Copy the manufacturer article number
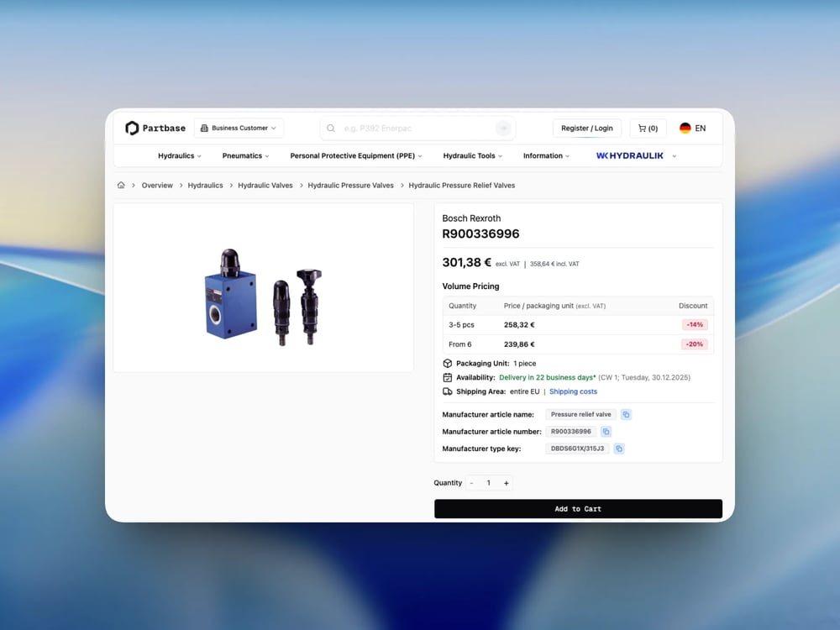The width and height of the screenshot is (840, 630). [x=606, y=432]
